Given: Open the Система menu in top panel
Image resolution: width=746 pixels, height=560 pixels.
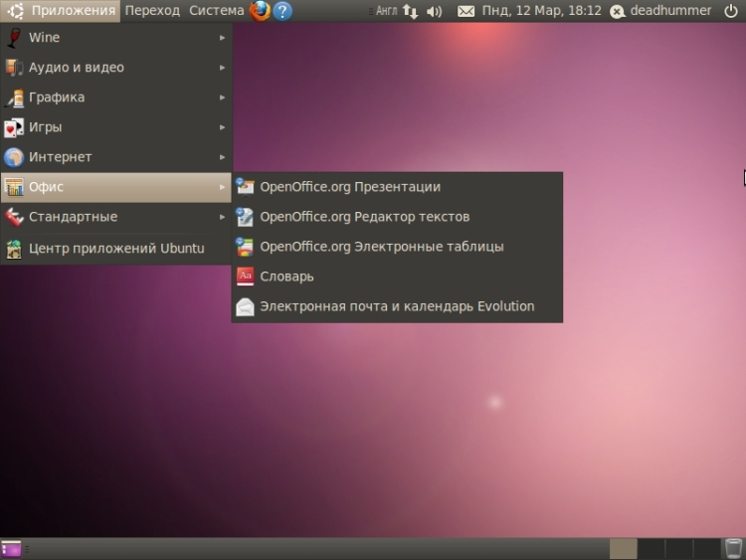Looking at the screenshot, I should [216, 11].
